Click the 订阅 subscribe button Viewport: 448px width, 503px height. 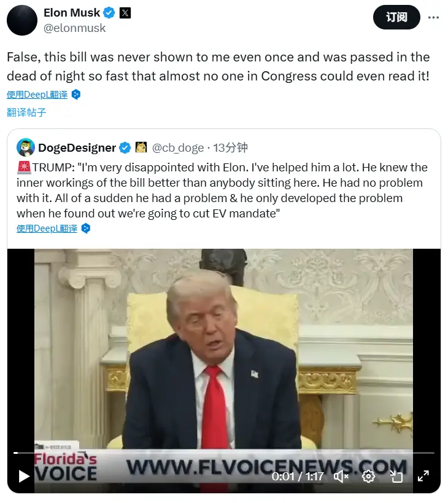(x=396, y=17)
